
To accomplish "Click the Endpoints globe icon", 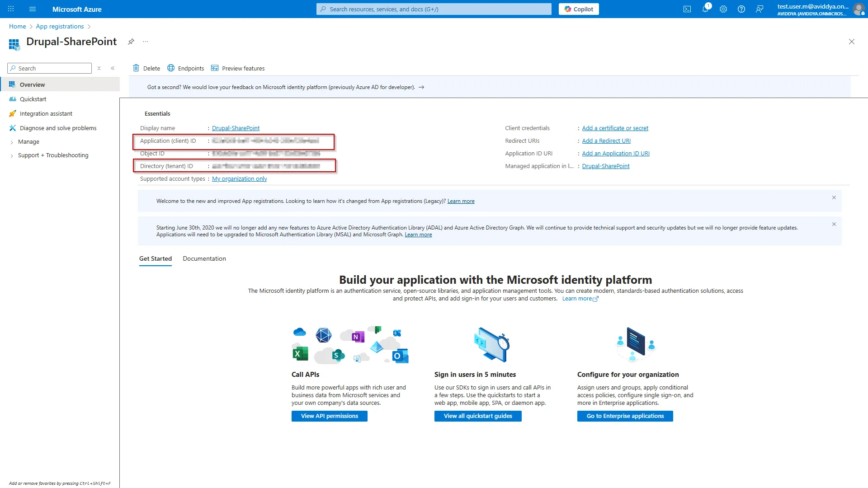I will (171, 68).
